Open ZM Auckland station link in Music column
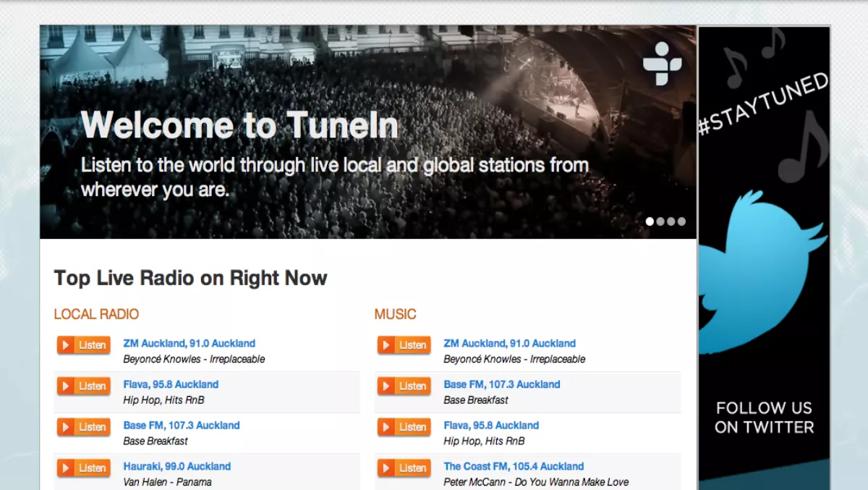Screen dimensions: 868x490 (x=510, y=344)
